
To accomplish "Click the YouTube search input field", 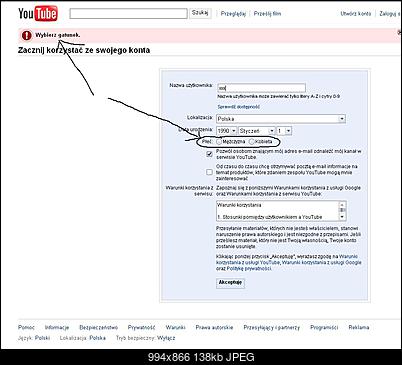I will [129, 14].
